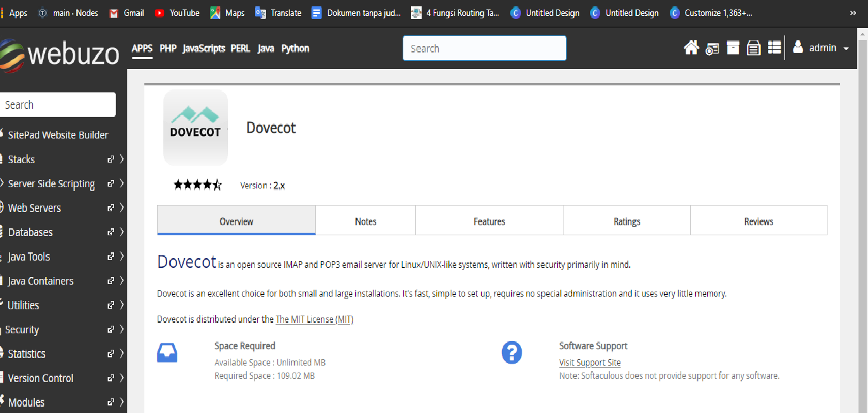Select the JavaScripts menu item
The width and height of the screenshot is (868, 413).
[204, 48]
